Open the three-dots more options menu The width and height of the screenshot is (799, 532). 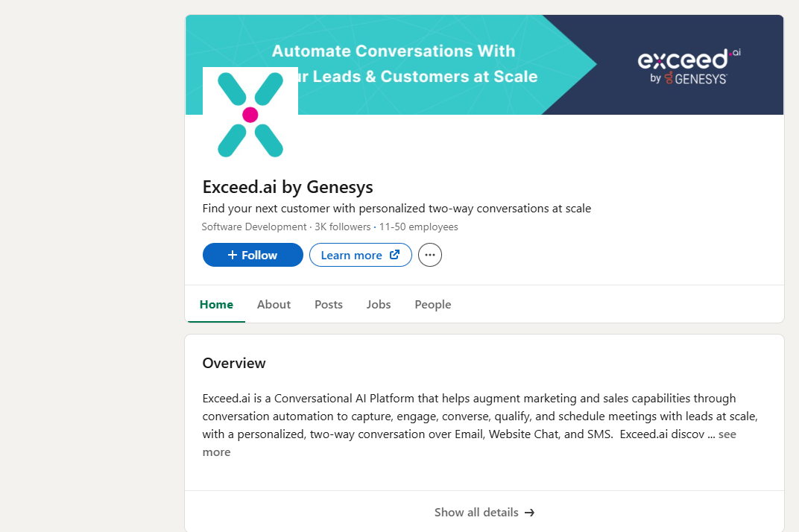pyautogui.click(x=430, y=255)
